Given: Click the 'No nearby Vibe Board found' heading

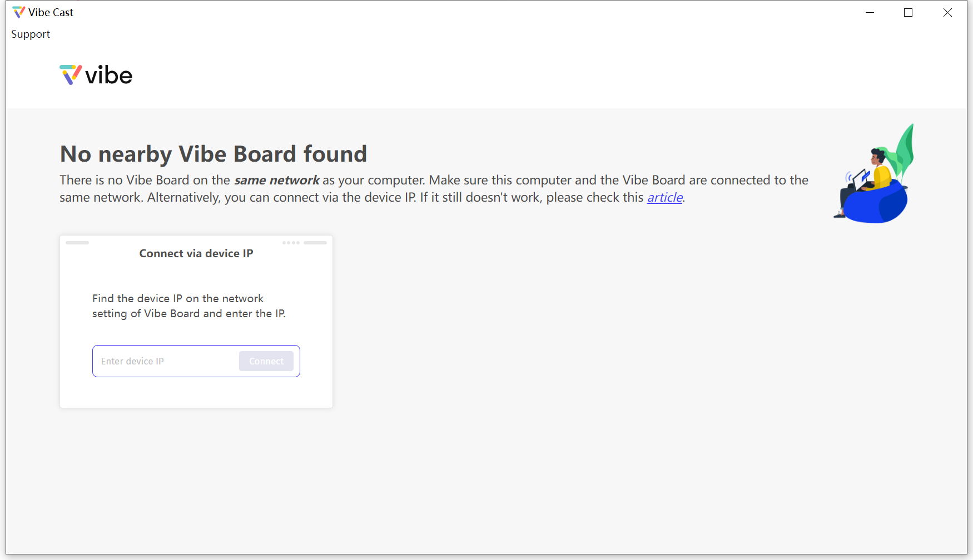Looking at the screenshot, I should click(214, 154).
